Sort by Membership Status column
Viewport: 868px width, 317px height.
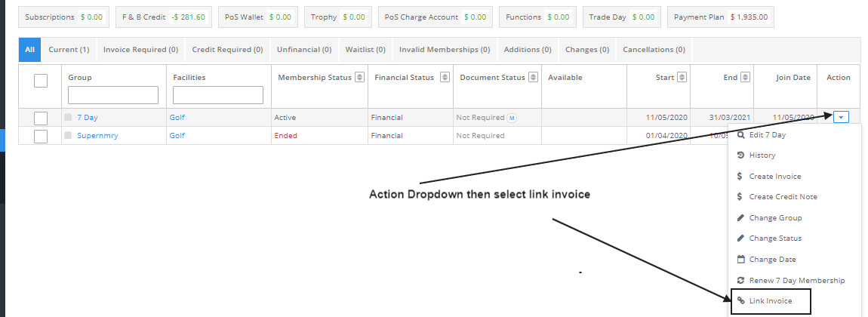360,78
